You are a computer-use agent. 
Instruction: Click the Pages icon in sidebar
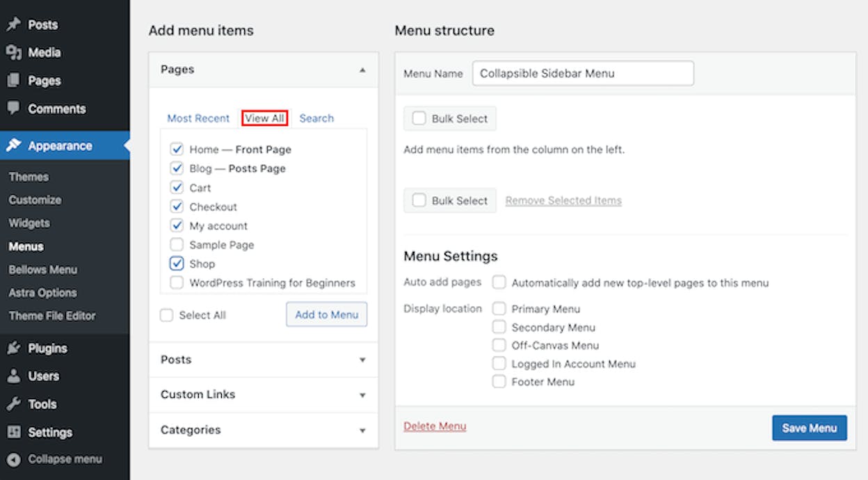pyautogui.click(x=13, y=81)
